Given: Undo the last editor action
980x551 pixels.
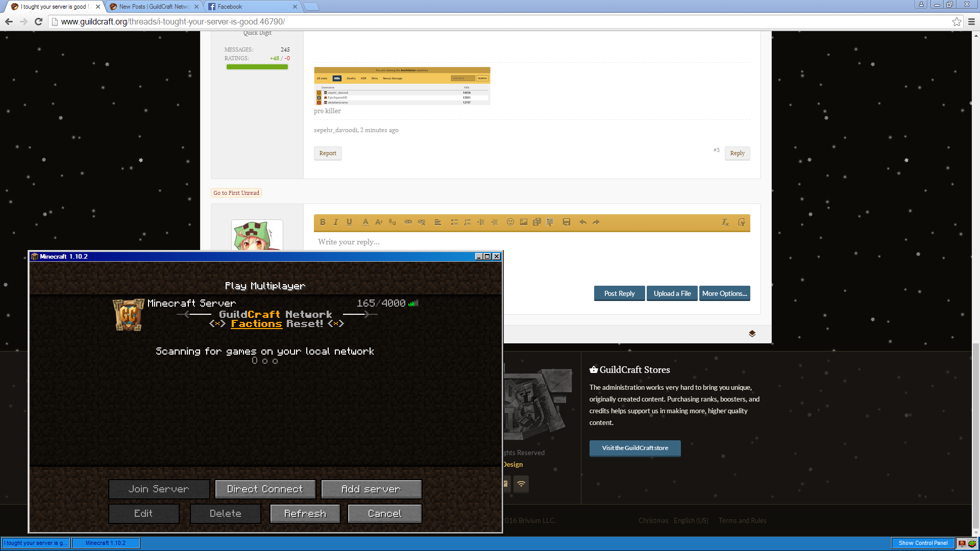Looking at the screenshot, I should click(x=583, y=222).
